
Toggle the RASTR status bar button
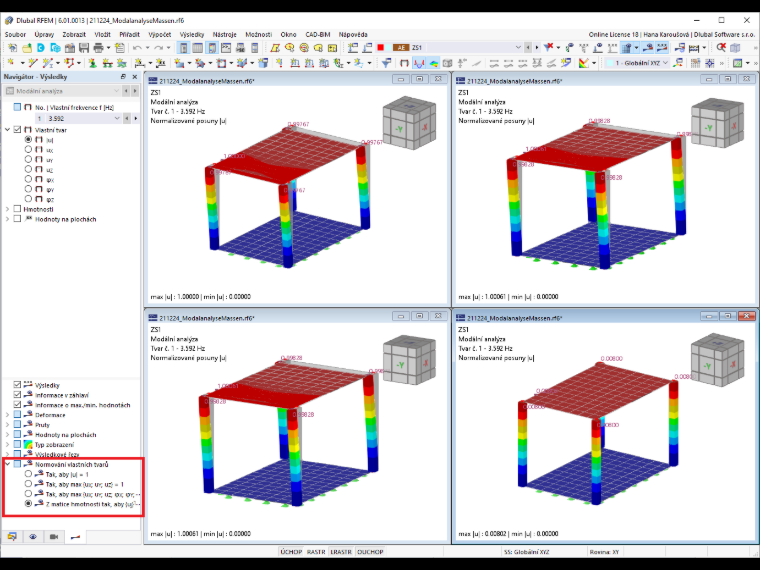pyautogui.click(x=316, y=552)
